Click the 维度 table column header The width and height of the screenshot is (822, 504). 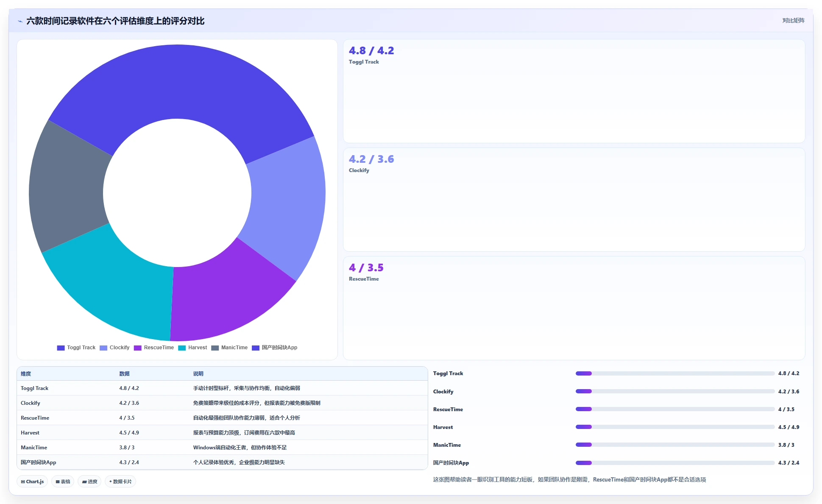(x=26, y=374)
